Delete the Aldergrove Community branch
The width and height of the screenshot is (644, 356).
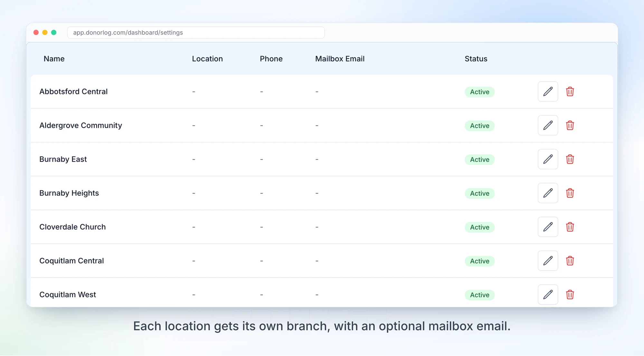click(x=570, y=125)
